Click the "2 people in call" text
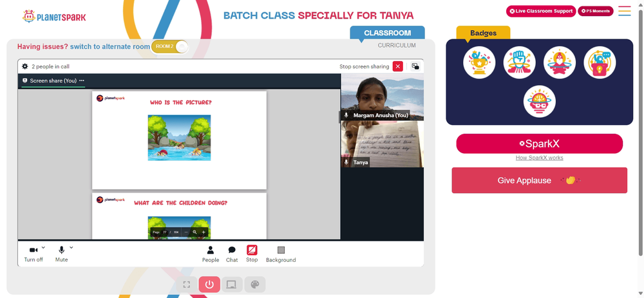This screenshot has width=644, height=298. [50, 66]
